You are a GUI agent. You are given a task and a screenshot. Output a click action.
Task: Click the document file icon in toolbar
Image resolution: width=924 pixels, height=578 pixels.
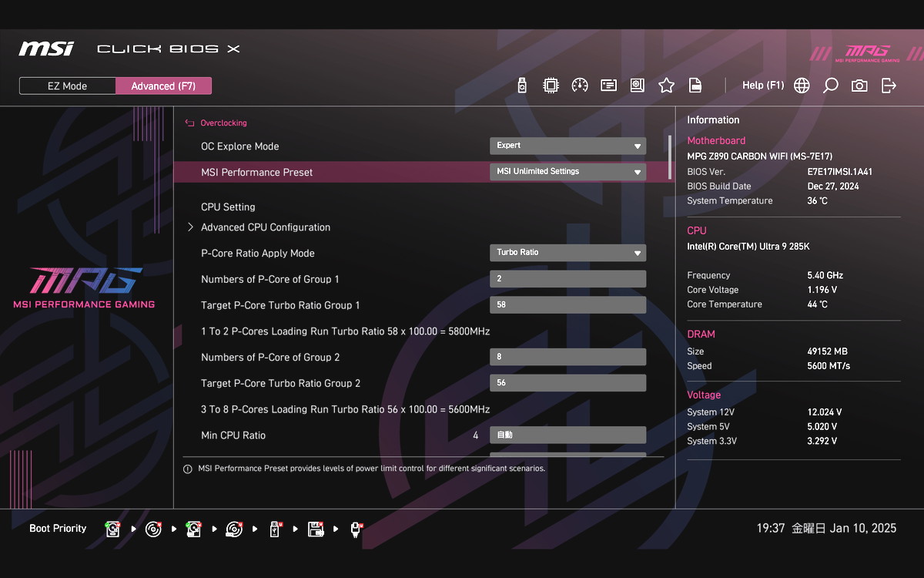tap(695, 86)
